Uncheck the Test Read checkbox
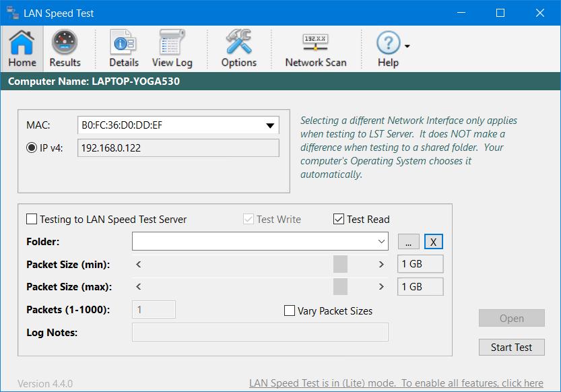Viewport: 561px width, 392px height. tap(339, 219)
